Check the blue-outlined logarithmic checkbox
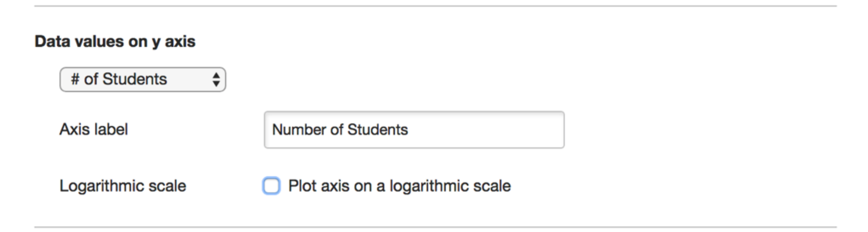868x232 pixels. click(271, 186)
